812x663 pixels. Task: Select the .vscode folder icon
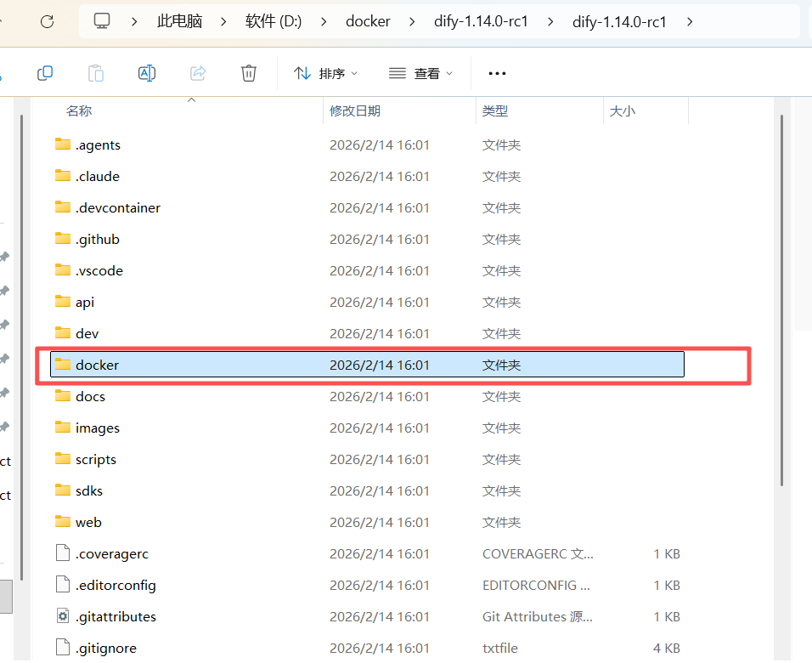63,270
